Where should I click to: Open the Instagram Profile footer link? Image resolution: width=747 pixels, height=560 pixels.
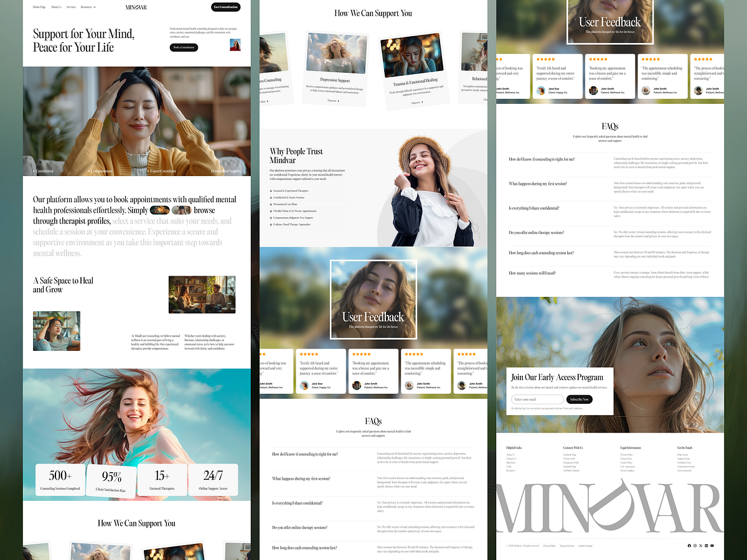point(571,462)
